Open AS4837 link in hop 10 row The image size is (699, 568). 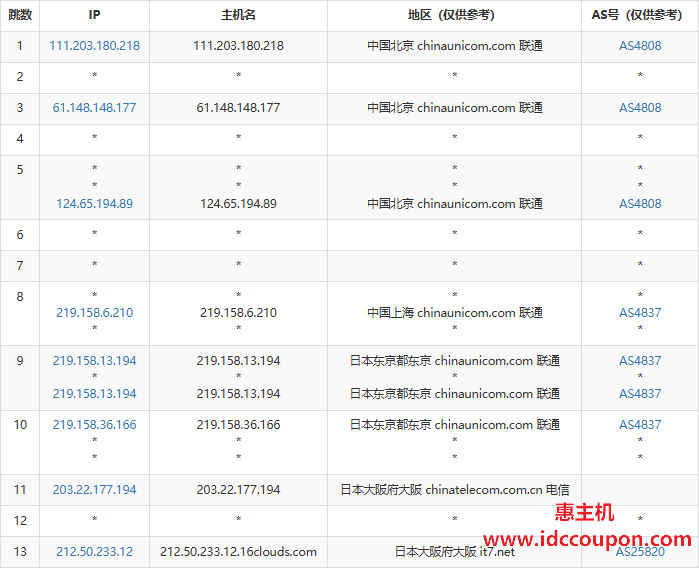[640, 425]
